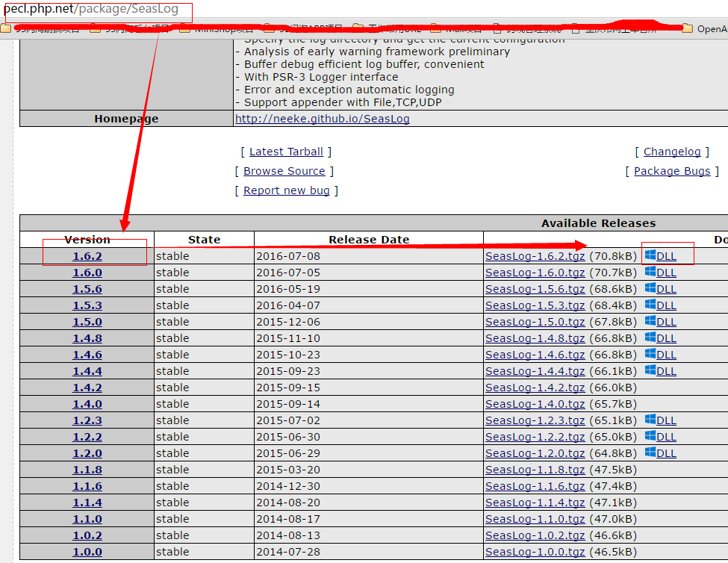Click the Windows icon beside SeasLog-1.4.4 DLL

(650, 370)
